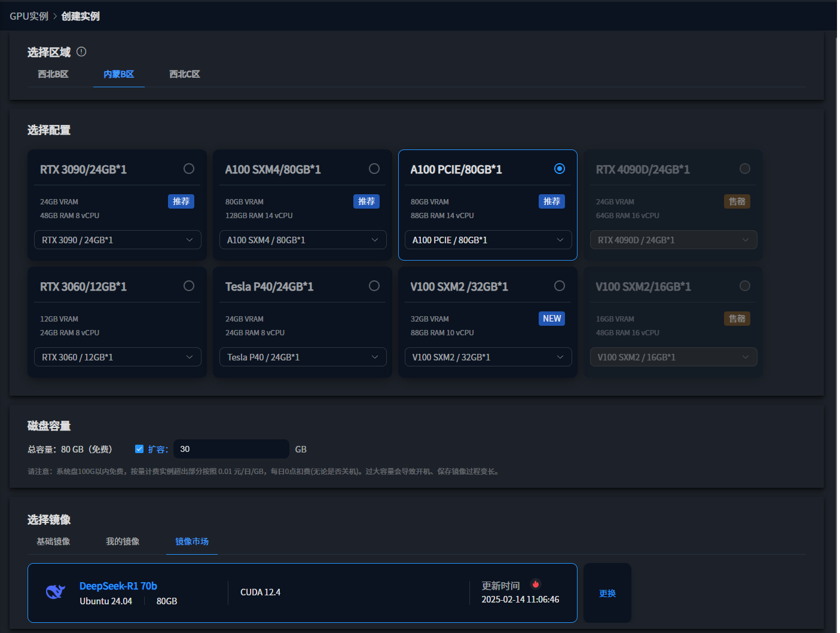This screenshot has height=633, width=840.
Task: Click the 磁盘容量 section heading
Action: pos(49,426)
